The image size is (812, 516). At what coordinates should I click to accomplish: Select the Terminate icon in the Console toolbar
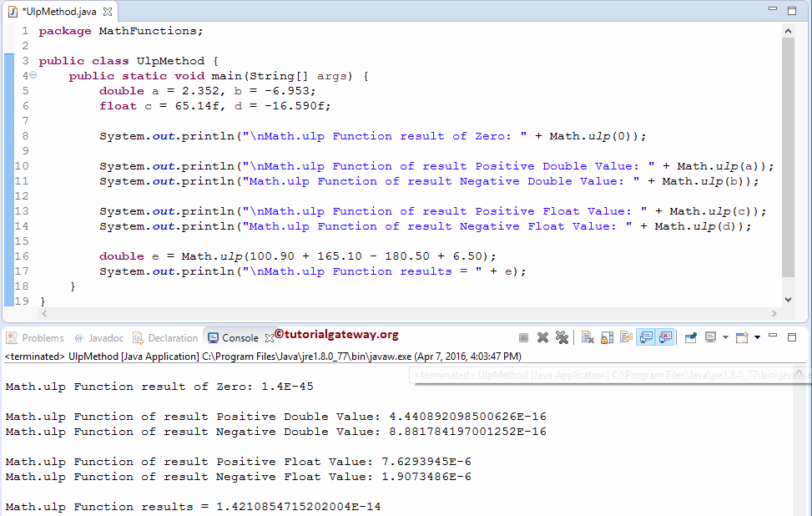coord(523,336)
